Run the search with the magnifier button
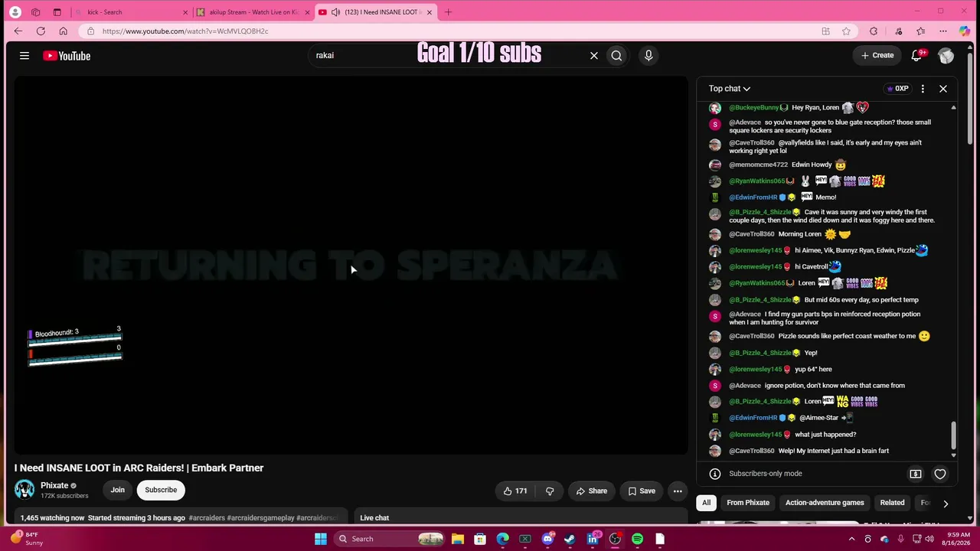The height and width of the screenshot is (551, 980). click(616, 55)
